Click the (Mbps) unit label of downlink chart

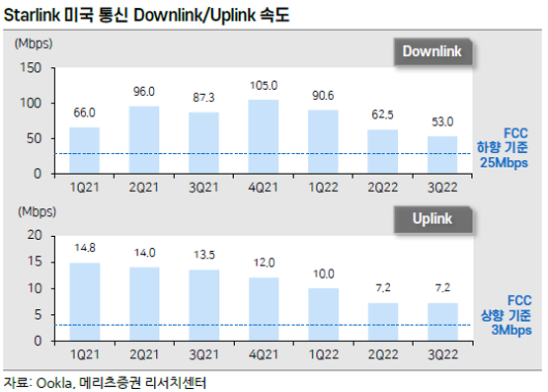click(34, 44)
